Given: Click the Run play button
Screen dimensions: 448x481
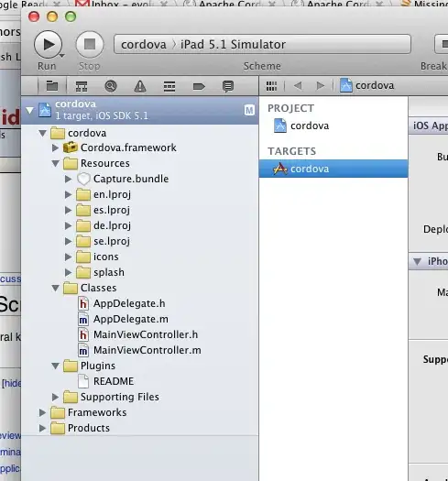Looking at the screenshot, I should click(x=49, y=45).
